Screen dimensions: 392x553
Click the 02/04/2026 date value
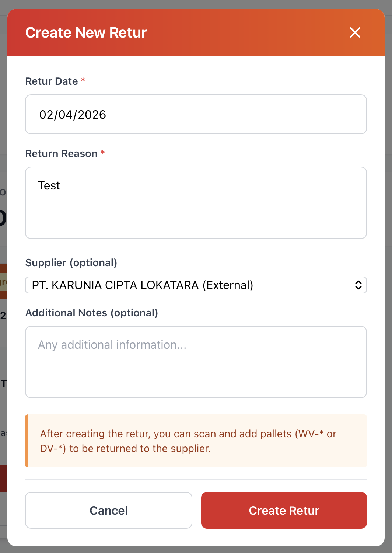(73, 115)
